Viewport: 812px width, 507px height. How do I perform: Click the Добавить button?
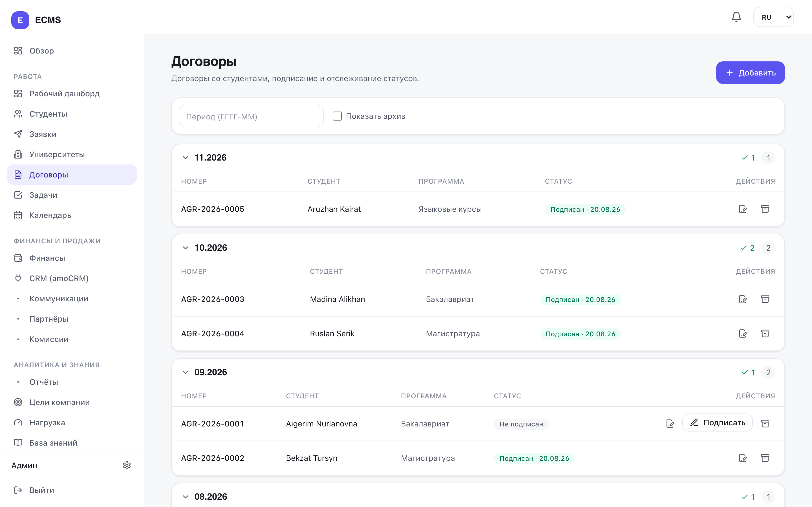750,73
